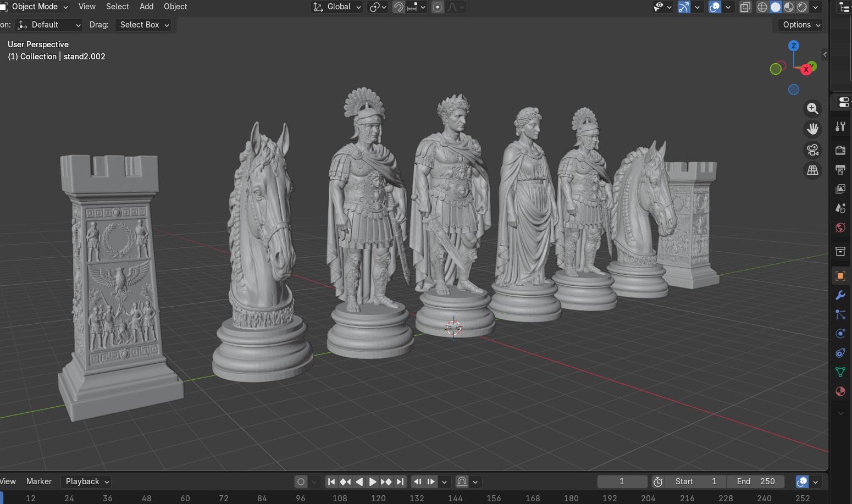
Task: Open the Modifiers wrench properties tab
Action: 840,295
